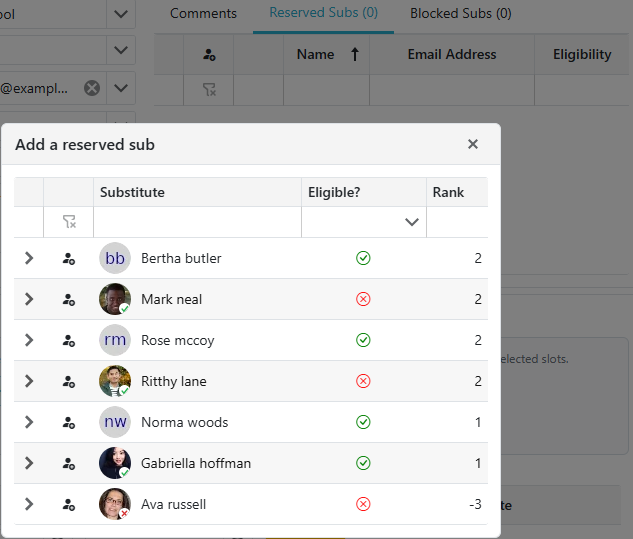Expand the Bertha butler row

pyautogui.click(x=29, y=258)
